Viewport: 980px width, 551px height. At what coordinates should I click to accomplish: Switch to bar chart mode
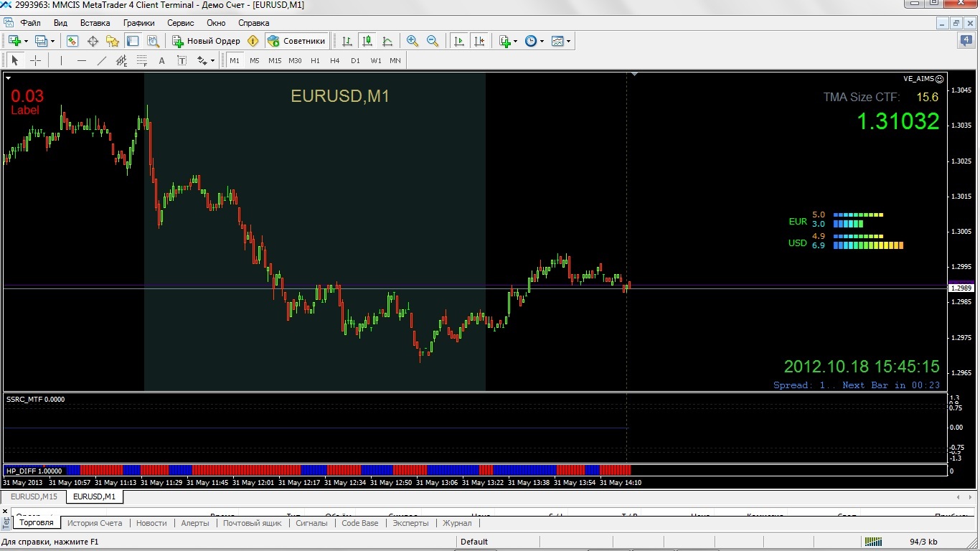click(347, 41)
